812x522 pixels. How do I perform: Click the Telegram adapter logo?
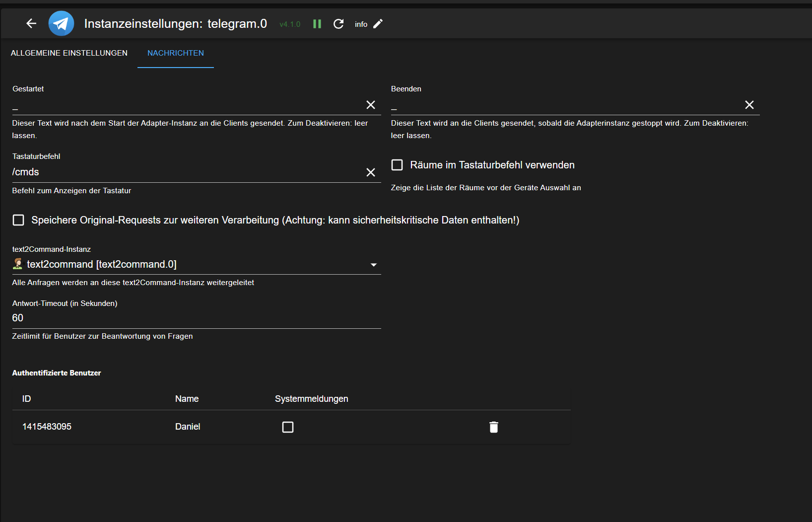pos(61,23)
